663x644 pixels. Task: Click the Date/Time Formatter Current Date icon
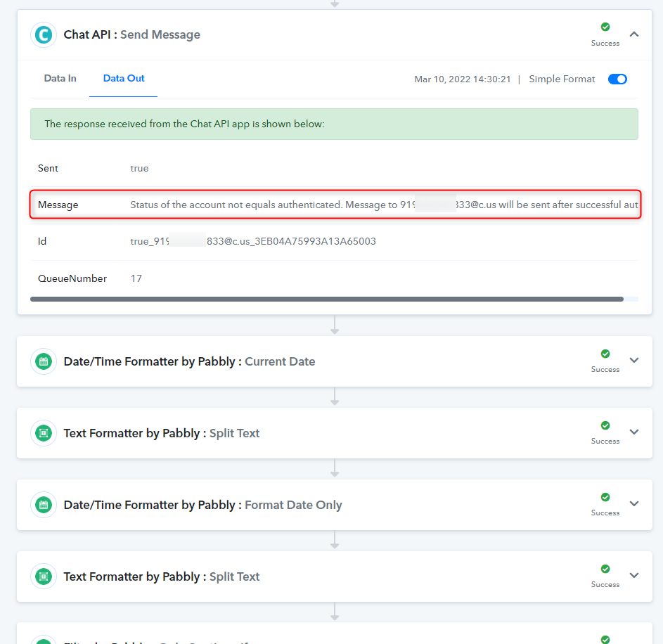[44, 361]
